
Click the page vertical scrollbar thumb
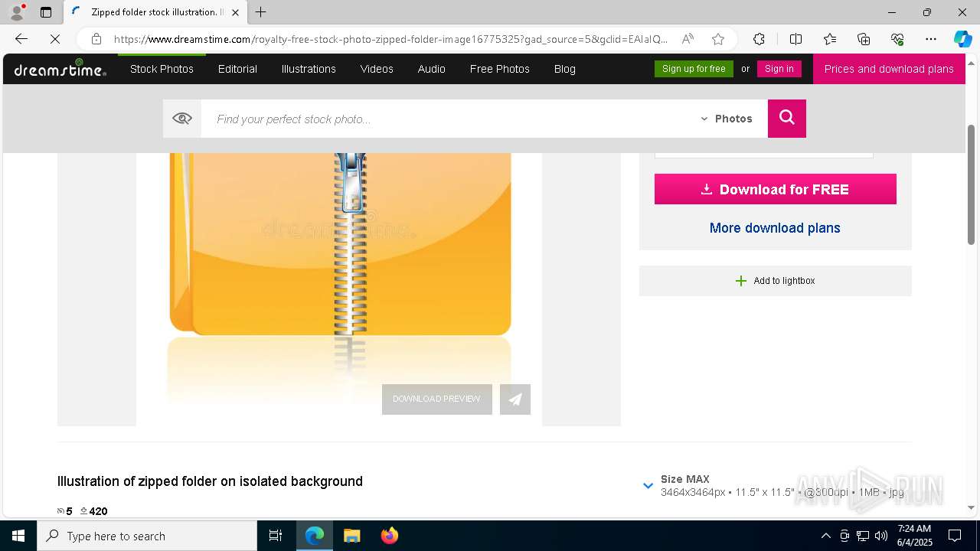tap(972, 184)
